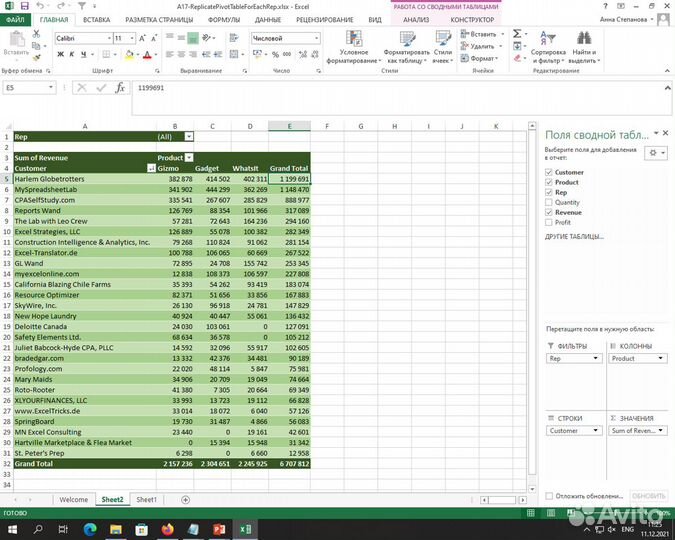The width and height of the screenshot is (675, 540).
Task: Click the red font color swatch
Action: pyautogui.click(x=147, y=54)
